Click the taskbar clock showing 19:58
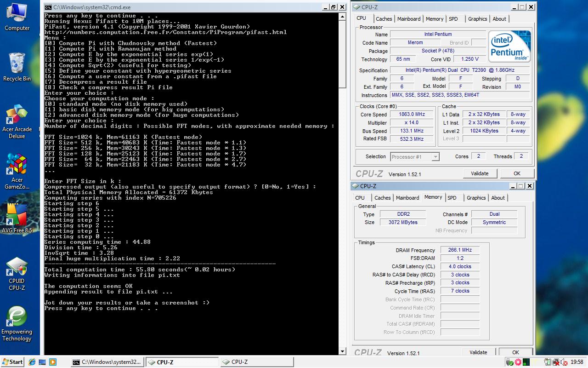Image resolution: width=588 pixels, height=368 pixels. [577, 362]
